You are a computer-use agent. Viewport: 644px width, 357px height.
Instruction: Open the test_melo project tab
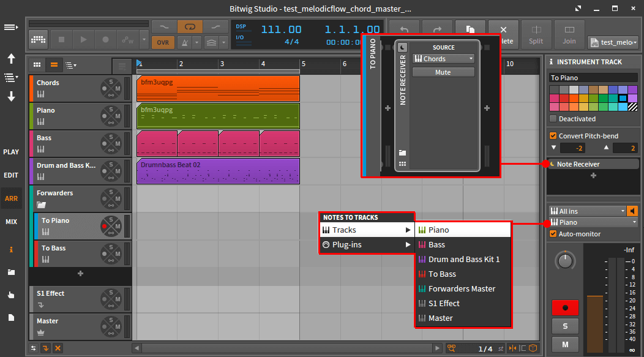614,42
